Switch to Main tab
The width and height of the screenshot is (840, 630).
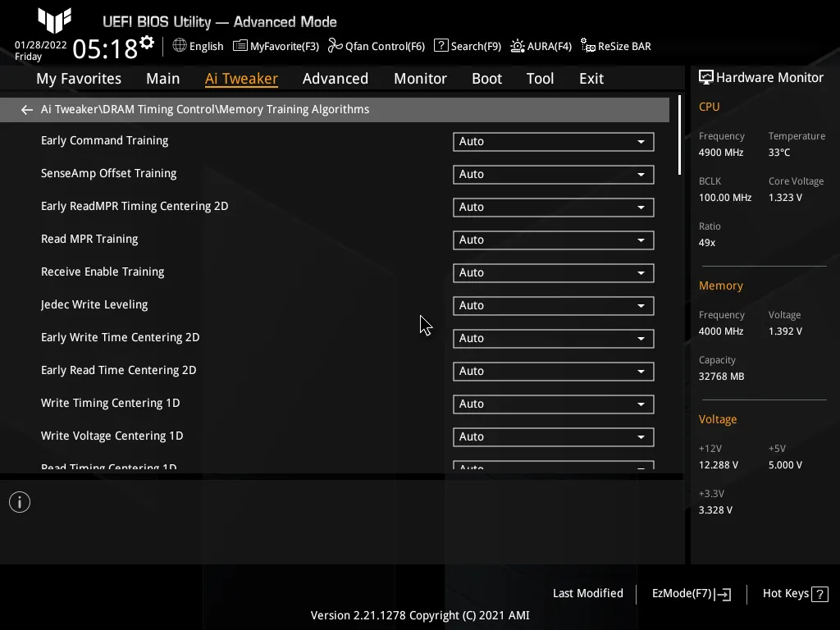(x=163, y=79)
